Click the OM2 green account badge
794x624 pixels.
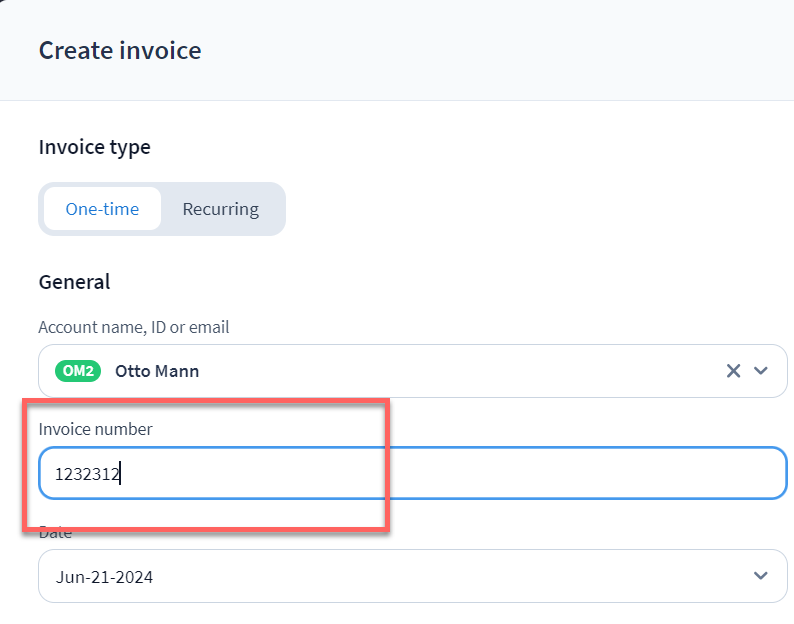(x=79, y=371)
